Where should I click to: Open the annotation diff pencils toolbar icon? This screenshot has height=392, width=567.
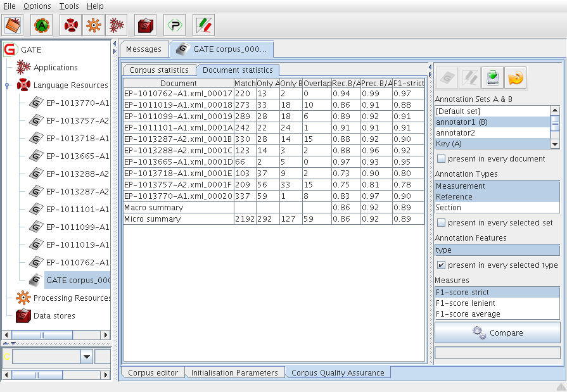[x=203, y=25]
